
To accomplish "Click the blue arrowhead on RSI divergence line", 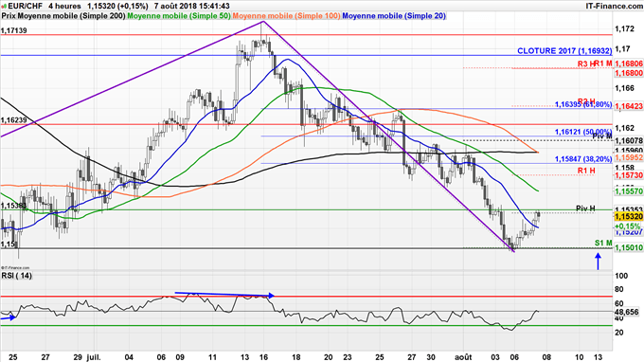I will coord(271,295).
